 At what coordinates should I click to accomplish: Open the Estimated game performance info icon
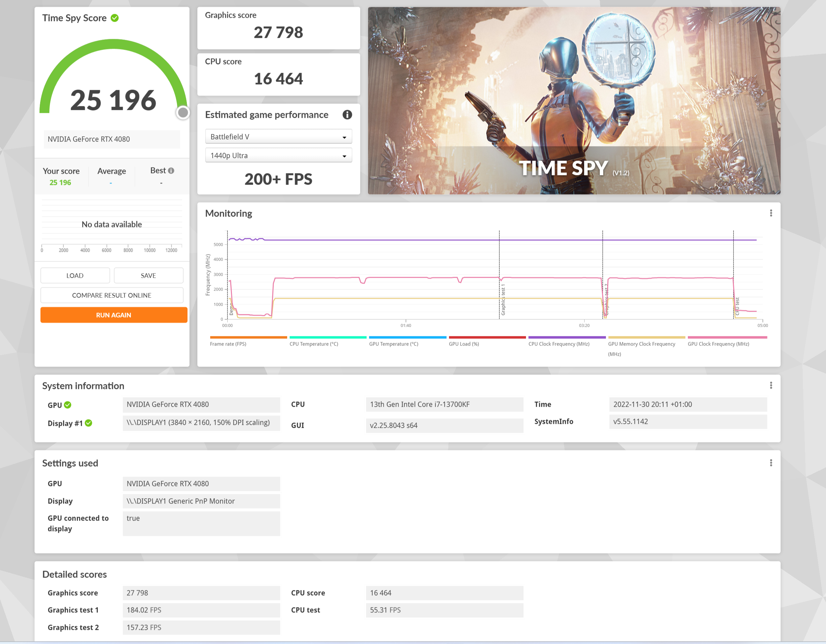(347, 115)
